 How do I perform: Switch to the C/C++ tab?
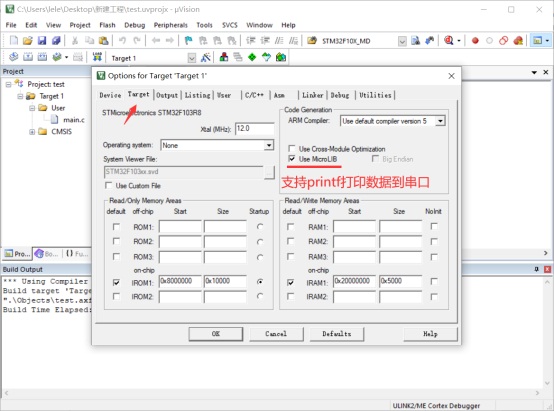[254, 95]
